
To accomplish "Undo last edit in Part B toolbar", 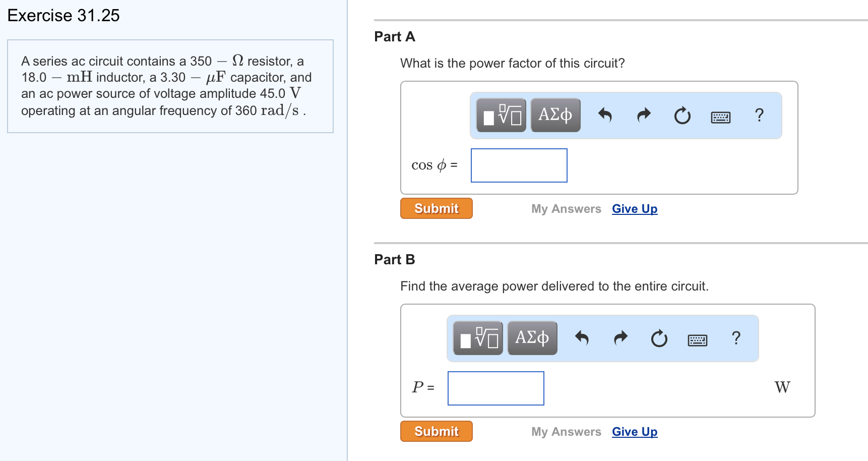I will click(583, 338).
